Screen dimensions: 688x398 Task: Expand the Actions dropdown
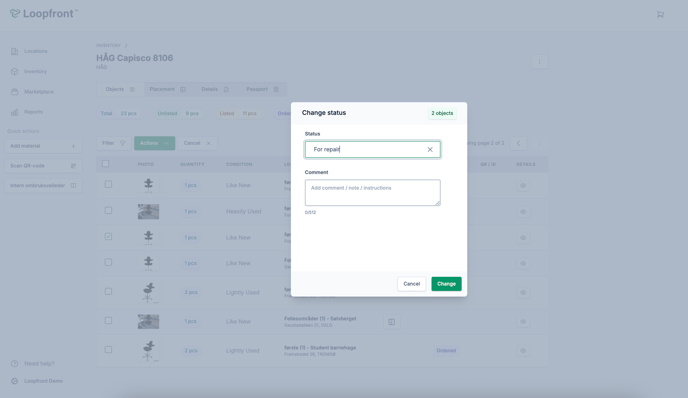(x=154, y=143)
